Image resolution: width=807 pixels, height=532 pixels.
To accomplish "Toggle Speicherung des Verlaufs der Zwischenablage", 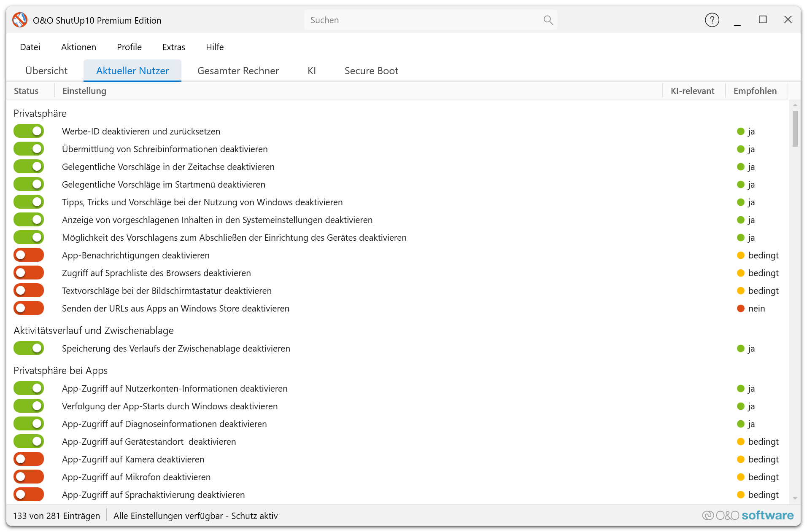I will (29, 349).
